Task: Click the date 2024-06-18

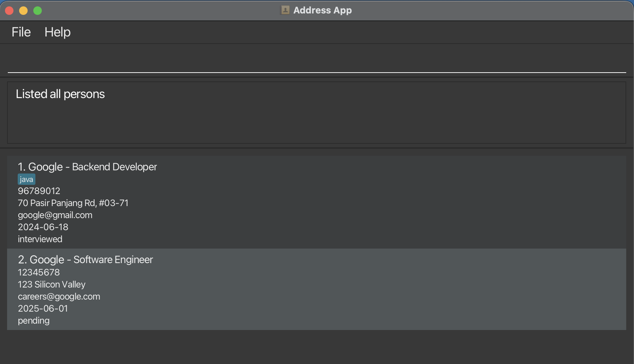Action: (43, 227)
